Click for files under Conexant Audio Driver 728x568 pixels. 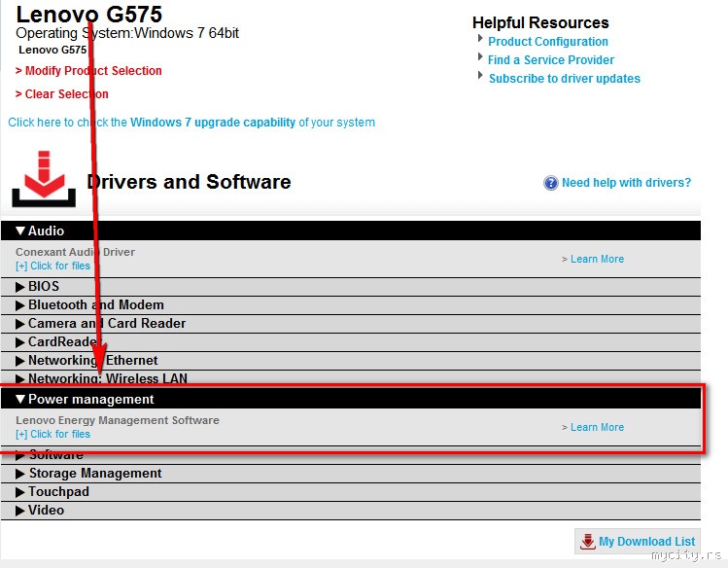(52, 266)
